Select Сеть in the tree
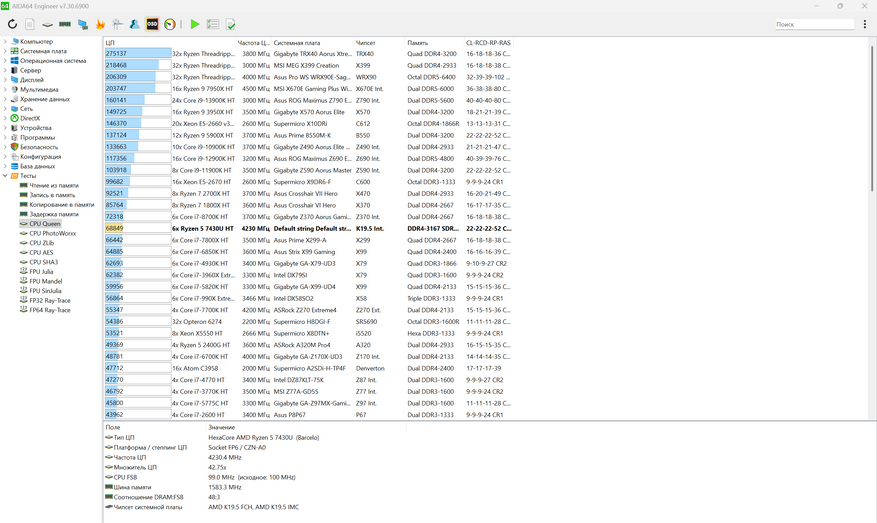This screenshot has width=877, height=523. 26,109
